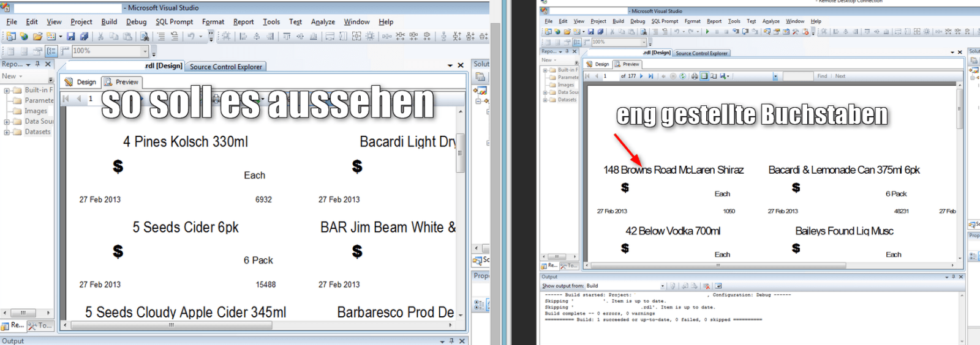
Task: Click Undo arrow icon in left window toolbar
Action: click(x=190, y=36)
